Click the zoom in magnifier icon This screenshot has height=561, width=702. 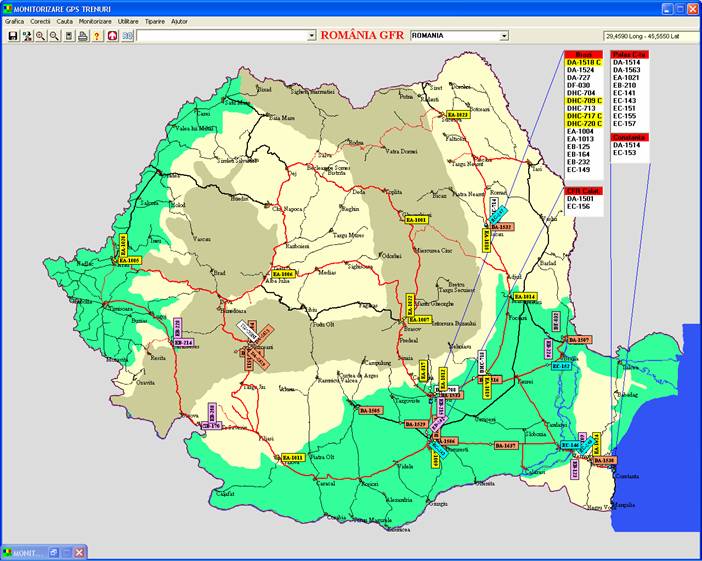coord(40,35)
